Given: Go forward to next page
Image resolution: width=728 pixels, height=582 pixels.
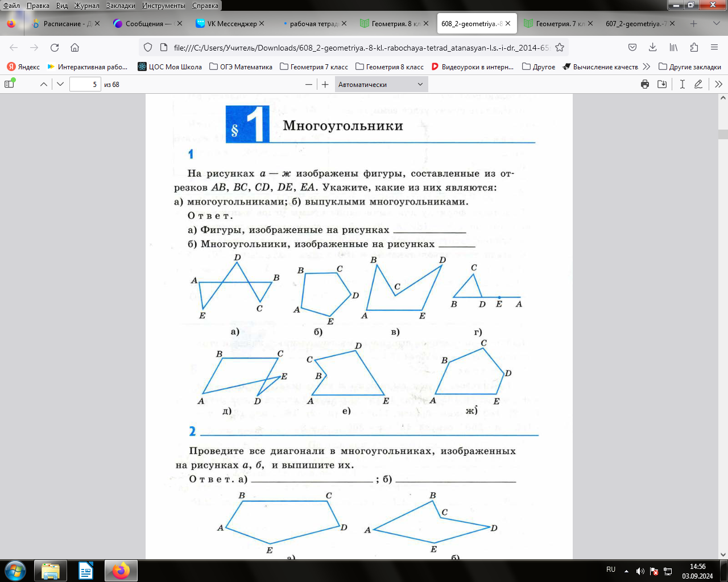Looking at the screenshot, I should pyautogui.click(x=35, y=48).
